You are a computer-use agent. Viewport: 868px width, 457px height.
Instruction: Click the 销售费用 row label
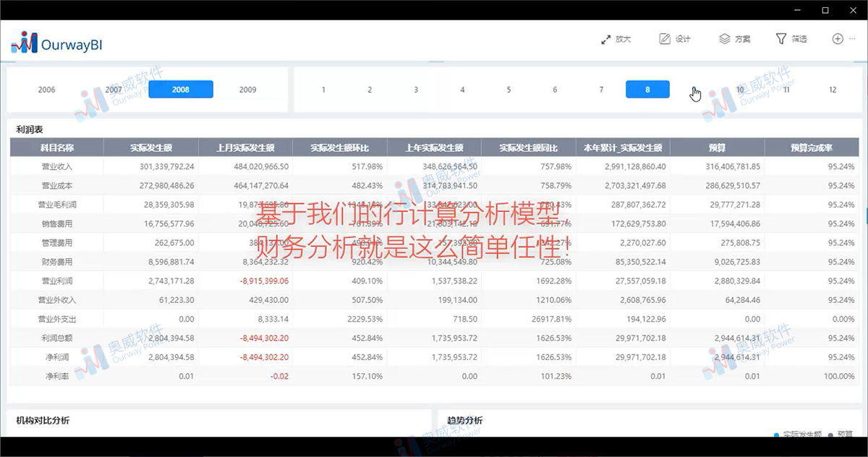pyautogui.click(x=58, y=223)
